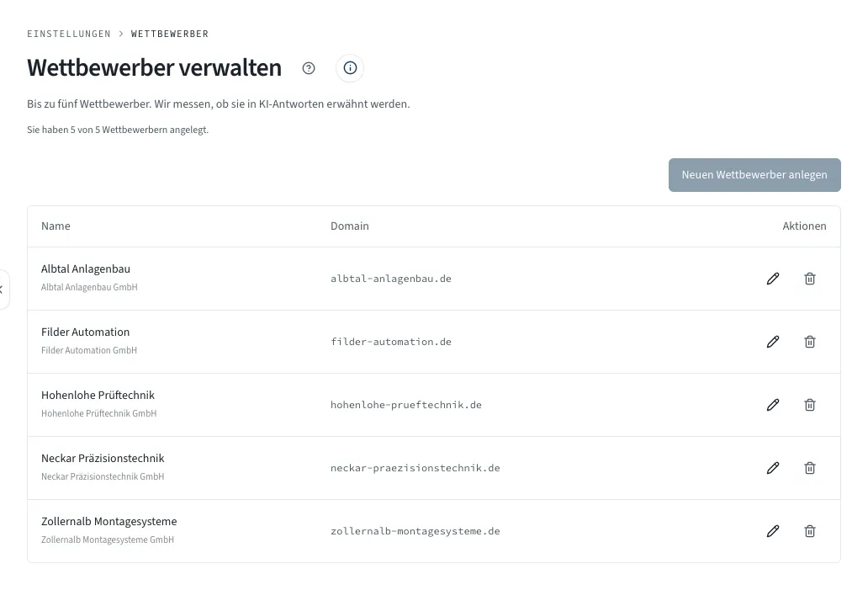Select the filder-automation.de domain

click(x=391, y=342)
